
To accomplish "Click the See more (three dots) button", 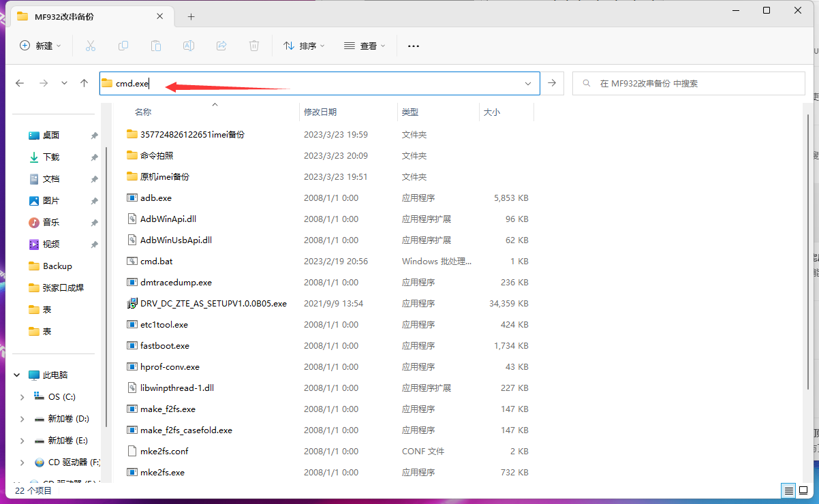I will point(413,46).
